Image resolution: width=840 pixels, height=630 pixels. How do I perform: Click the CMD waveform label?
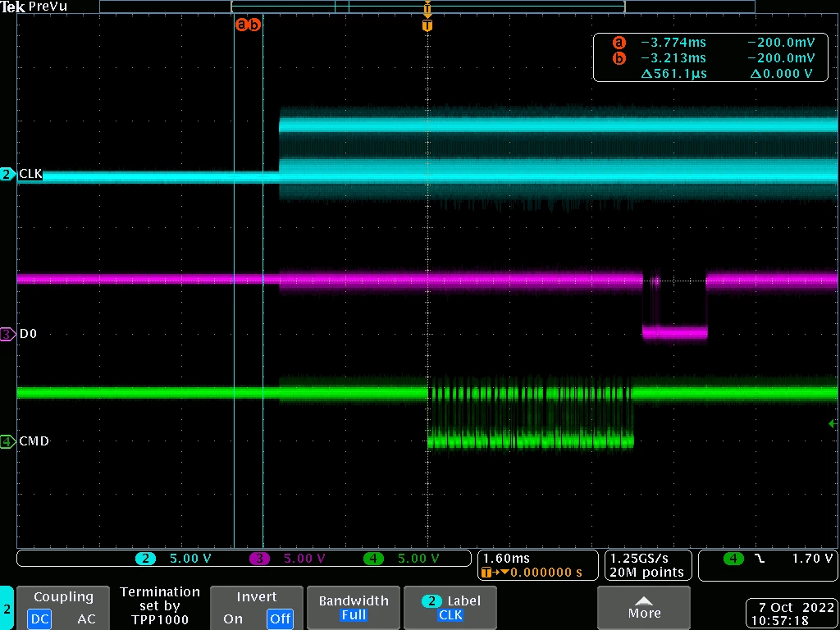(x=34, y=441)
